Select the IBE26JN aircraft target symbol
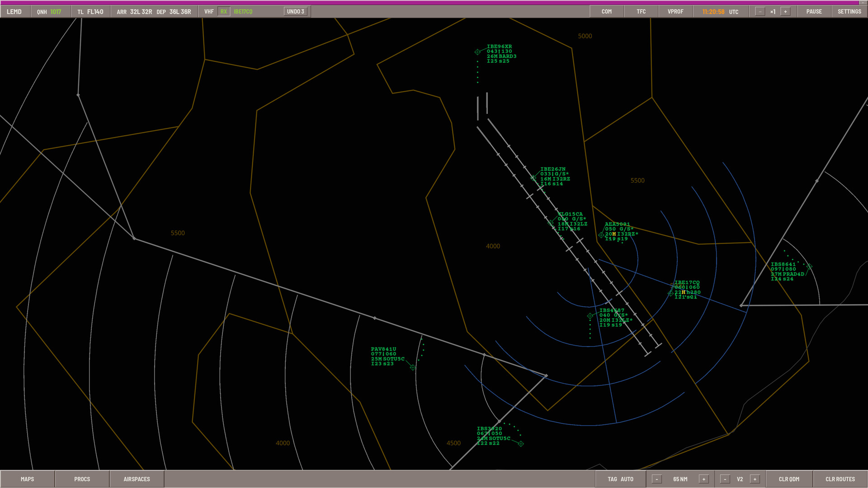The image size is (868, 488). pos(533,178)
